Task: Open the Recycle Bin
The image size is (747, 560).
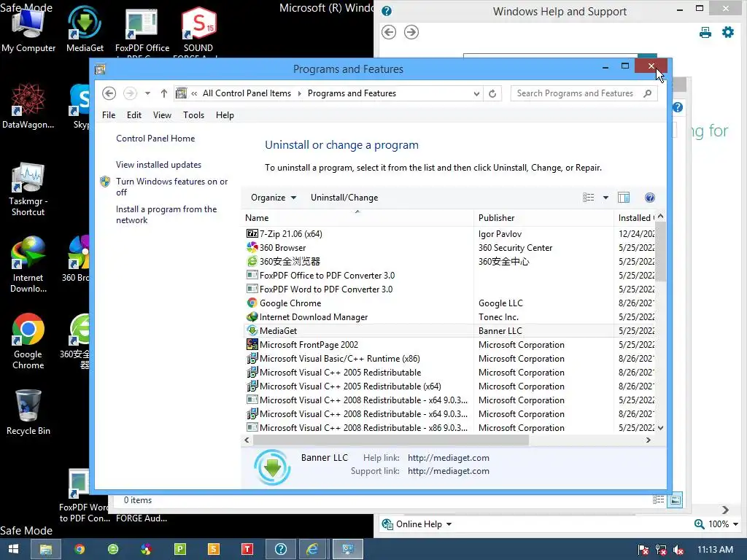Action: point(28,413)
